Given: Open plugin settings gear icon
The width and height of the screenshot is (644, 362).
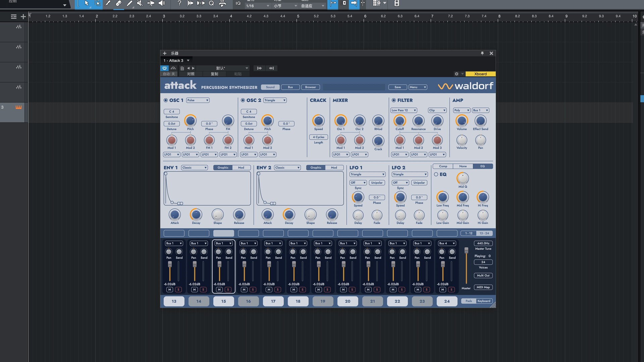Looking at the screenshot, I should [456, 74].
